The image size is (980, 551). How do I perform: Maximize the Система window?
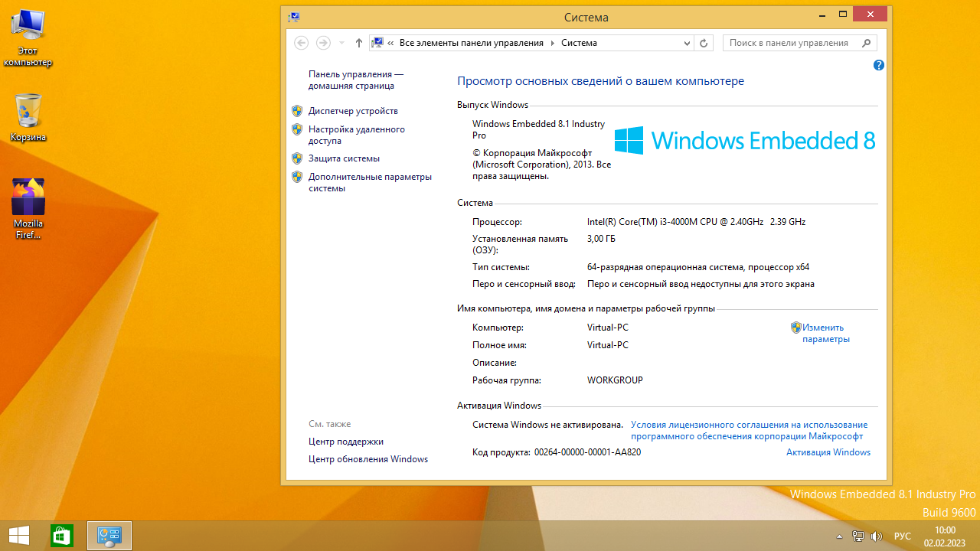coord(842,14)
